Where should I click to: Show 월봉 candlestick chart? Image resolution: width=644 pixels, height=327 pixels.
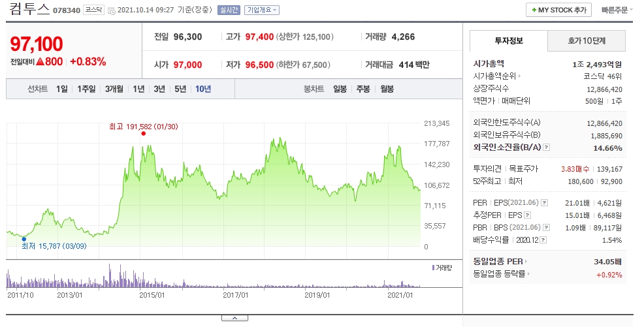coord(387,89)
